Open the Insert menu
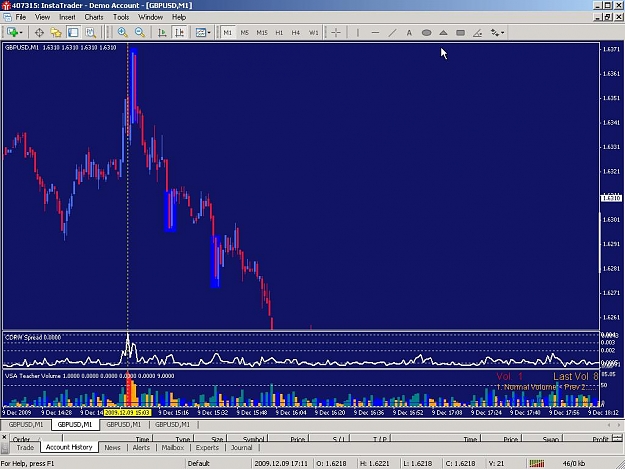This screenshot has height=469, width=625. point(67,17)
